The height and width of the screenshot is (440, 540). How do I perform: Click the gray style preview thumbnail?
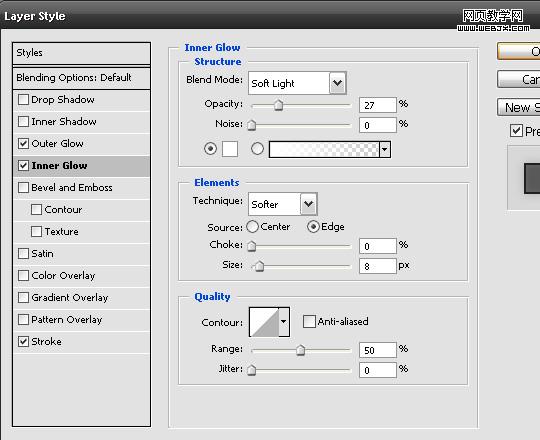pyautogui.click(x=532, y=178)
